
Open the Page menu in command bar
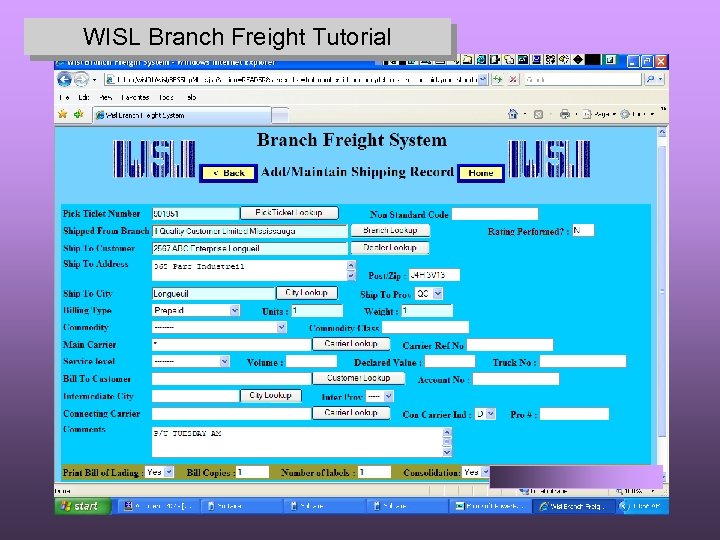(x=599, y=114)
